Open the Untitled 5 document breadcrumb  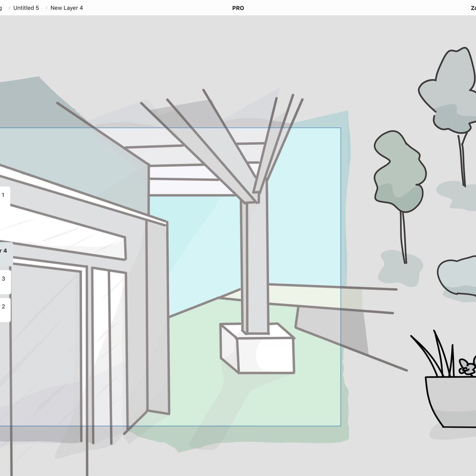point(26,8)
